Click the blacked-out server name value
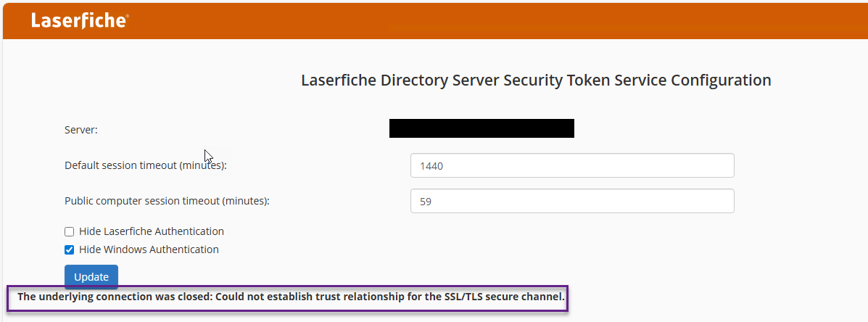The image size is (868, 322). coord(481,128)
